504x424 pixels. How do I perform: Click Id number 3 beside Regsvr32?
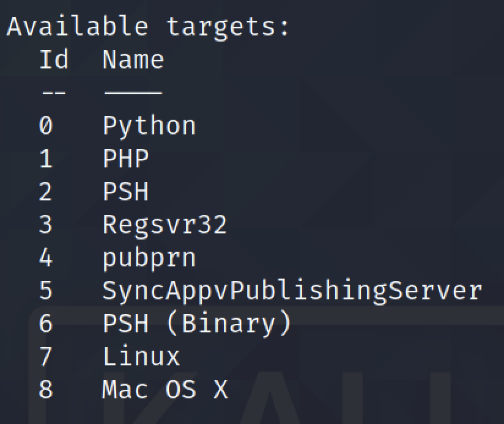point(46,225)
